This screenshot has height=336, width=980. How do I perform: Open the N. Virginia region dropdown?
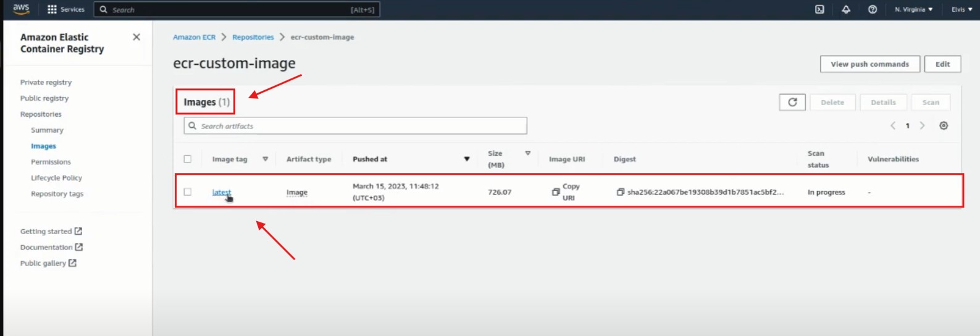913,9
